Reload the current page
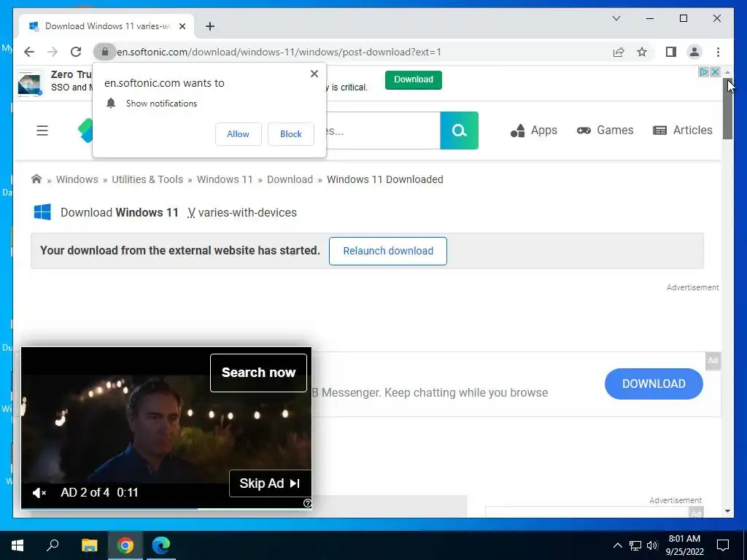Image resolution: width=747 pixels, height=560 pixels. (x=76, y=52)
